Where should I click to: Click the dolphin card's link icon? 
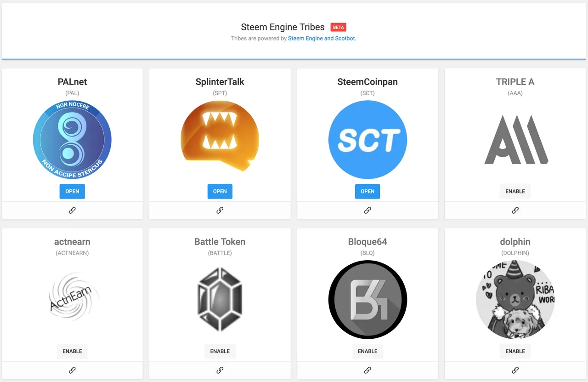coord(515,370)
